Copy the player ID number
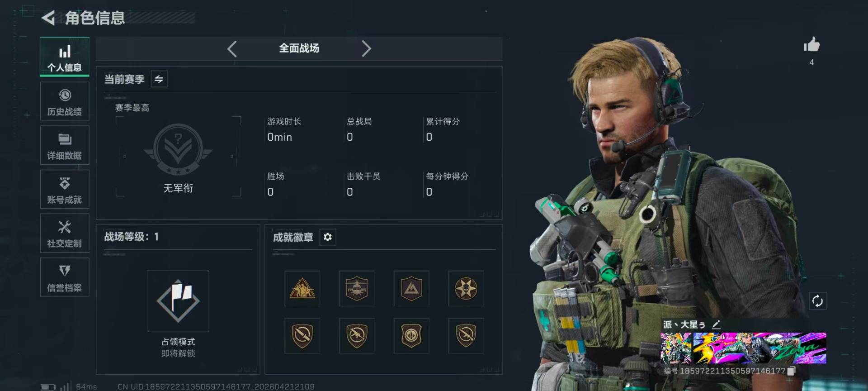Image resolution: width=868 pixels, height=391 pixels. [x=792, y=371]
